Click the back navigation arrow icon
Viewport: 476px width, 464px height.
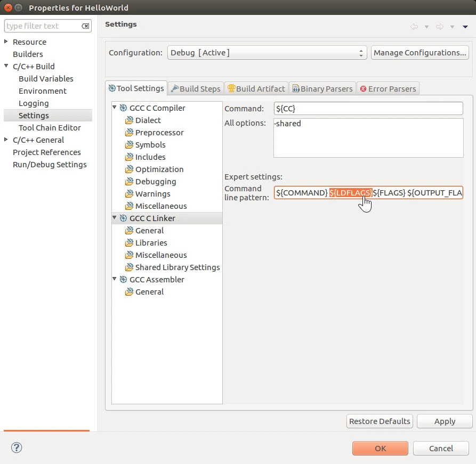pyautogui.click(x=414, y=27)
